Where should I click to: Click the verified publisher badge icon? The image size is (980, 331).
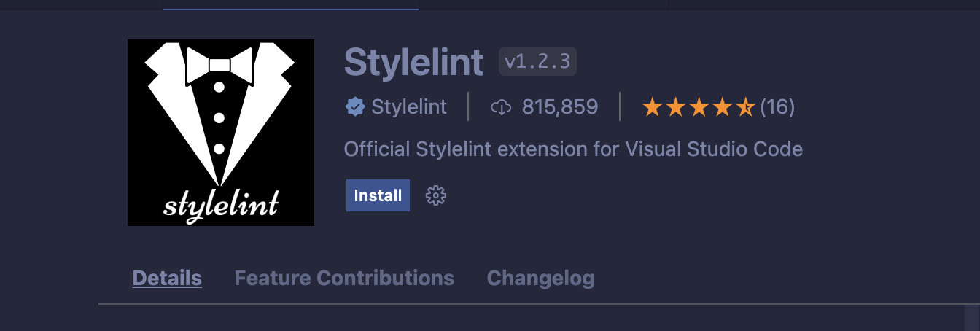click(354, 107)
